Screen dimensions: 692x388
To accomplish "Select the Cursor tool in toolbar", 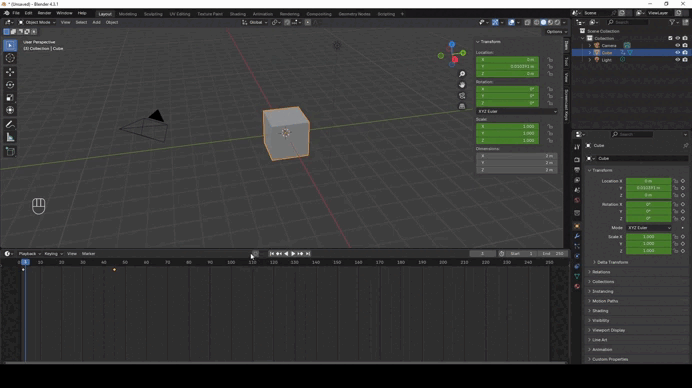I will click(10, 58).
